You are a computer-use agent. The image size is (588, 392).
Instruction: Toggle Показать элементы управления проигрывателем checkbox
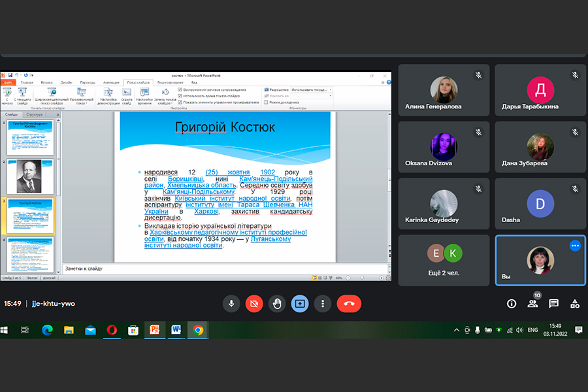tap(180, 102)
